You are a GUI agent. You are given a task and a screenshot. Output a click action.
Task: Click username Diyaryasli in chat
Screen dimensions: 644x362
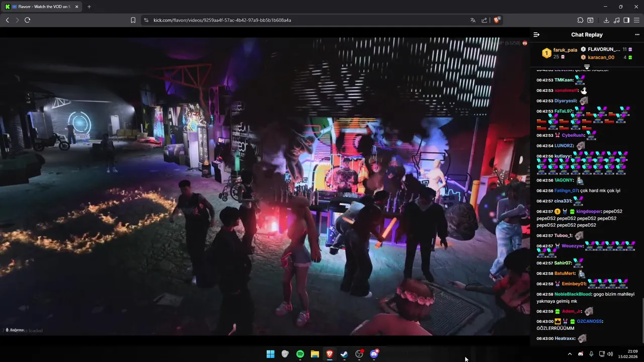tap(566, 101)
